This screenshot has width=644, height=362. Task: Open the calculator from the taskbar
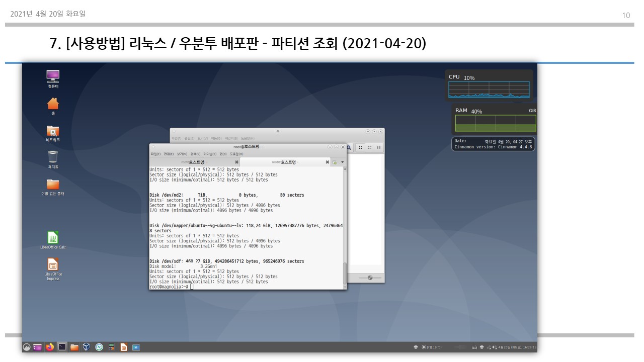point(111,347)
